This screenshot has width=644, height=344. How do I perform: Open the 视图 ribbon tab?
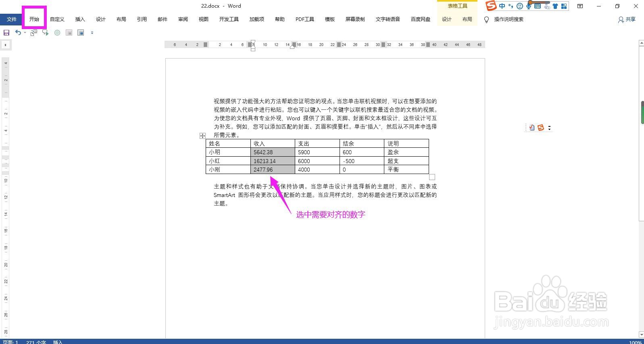[x=204, y=19]
